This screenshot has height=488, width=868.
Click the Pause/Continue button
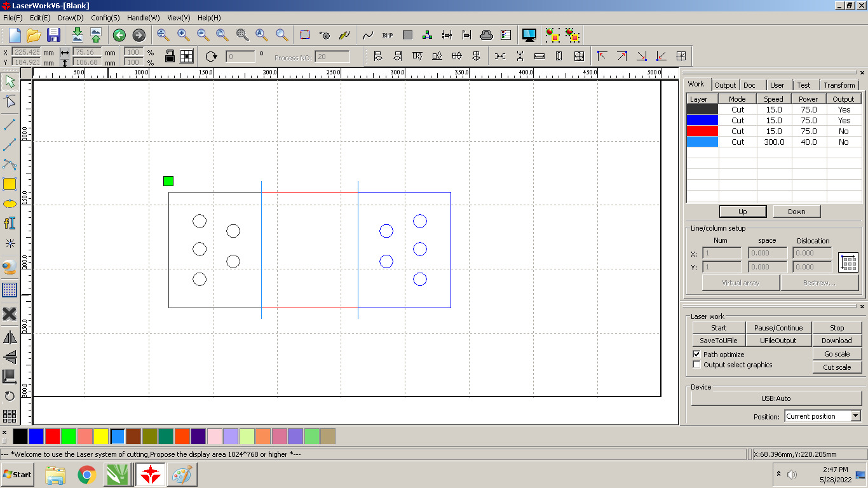(x=778, y=328)
